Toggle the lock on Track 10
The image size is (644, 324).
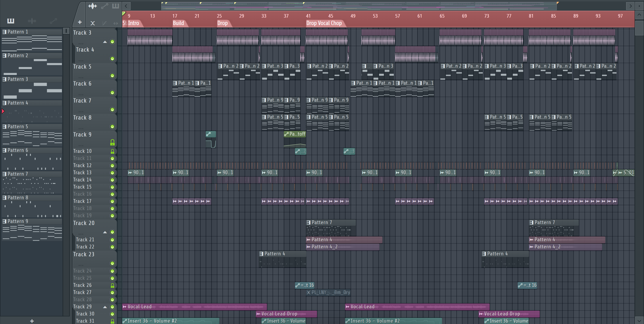(x=112, y=151)
